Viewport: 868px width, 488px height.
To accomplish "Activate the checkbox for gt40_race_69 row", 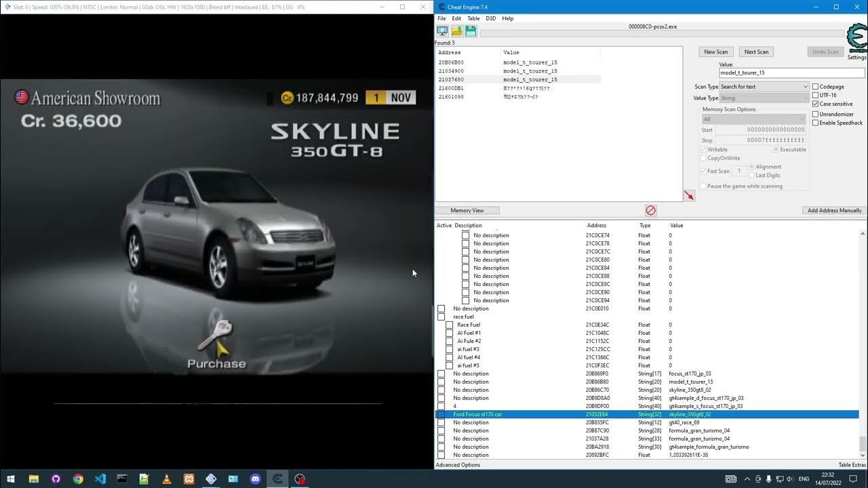I will click(x=441, y=422).
